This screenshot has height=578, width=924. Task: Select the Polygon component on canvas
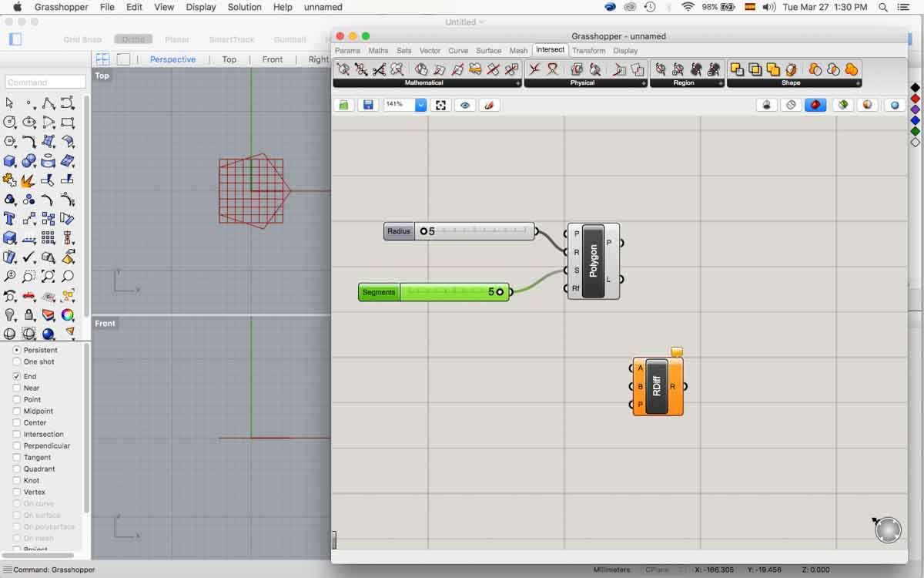pyautogui.click(x=594, y=261)
